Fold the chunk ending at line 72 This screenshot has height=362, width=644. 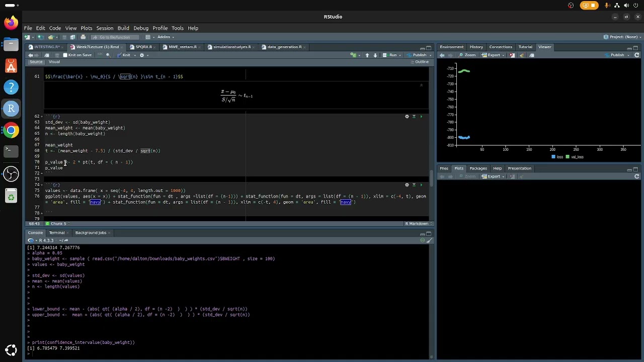pos(42,173)
